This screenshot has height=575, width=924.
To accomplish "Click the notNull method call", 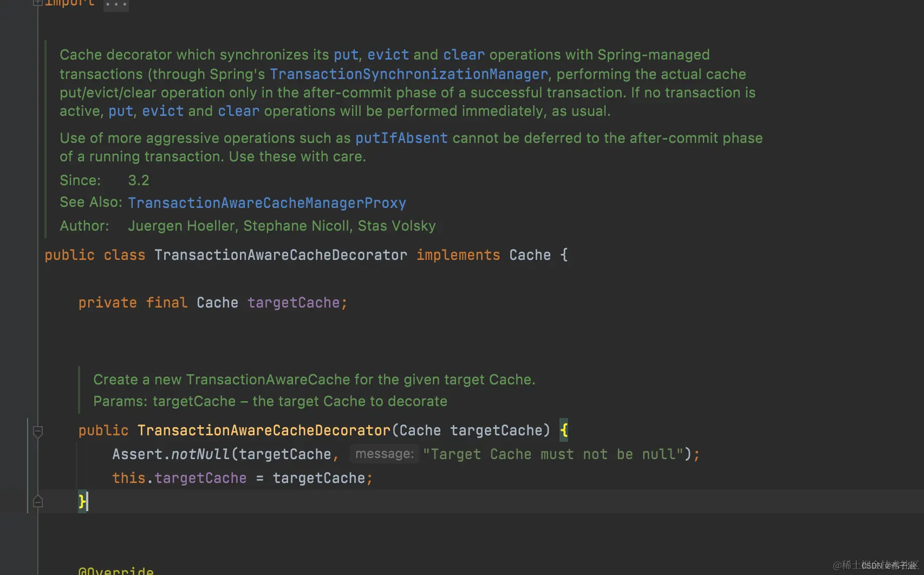I will click(x=200, y=454).
